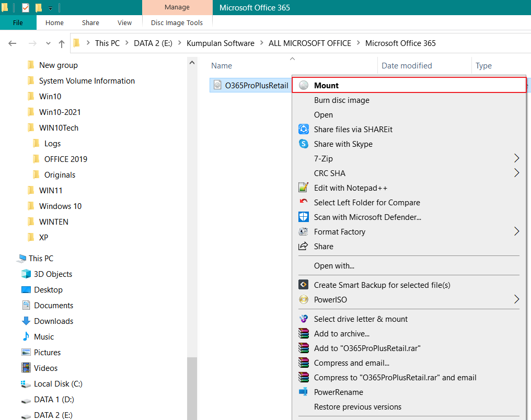Select System Volume Information folder

87,81
